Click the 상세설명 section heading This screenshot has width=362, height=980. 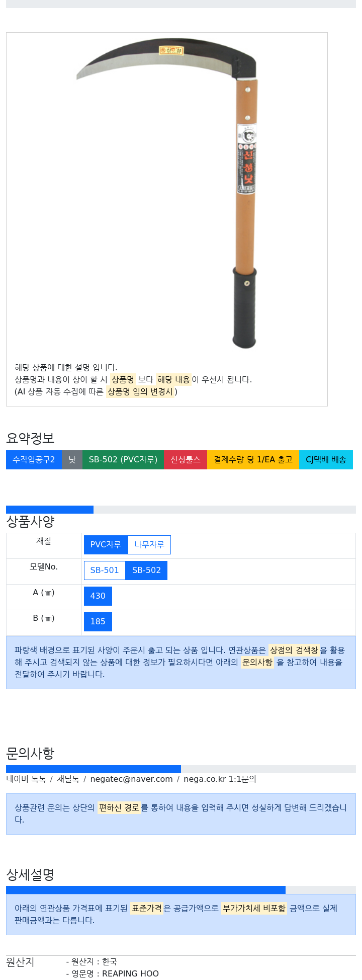(30, 875)
